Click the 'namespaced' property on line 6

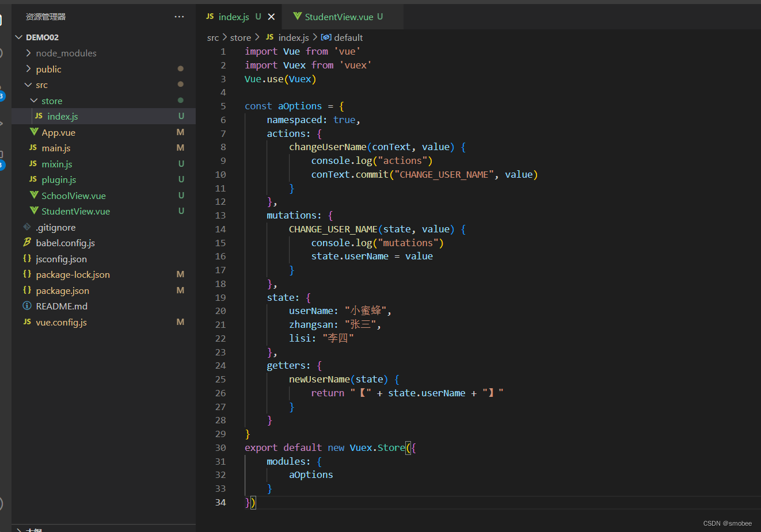coord(295,120)
